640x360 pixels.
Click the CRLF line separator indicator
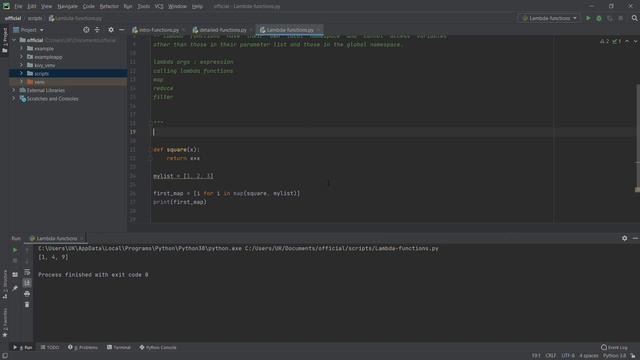click(551, 356)
